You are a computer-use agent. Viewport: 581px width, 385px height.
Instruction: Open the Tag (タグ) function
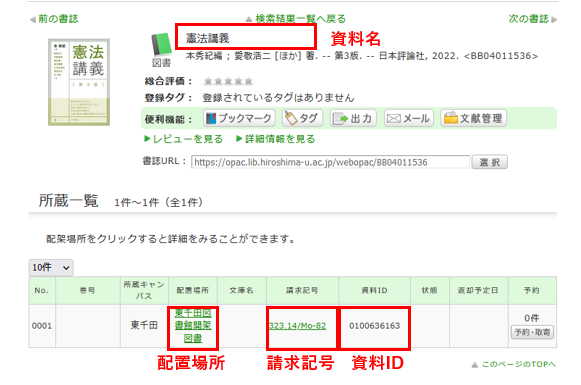tap(302, 119)
